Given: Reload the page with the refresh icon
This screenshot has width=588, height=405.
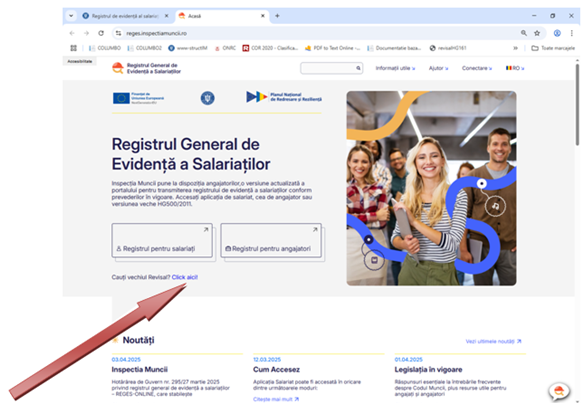Looking at the screenshot, I should (x=101, y=33).
